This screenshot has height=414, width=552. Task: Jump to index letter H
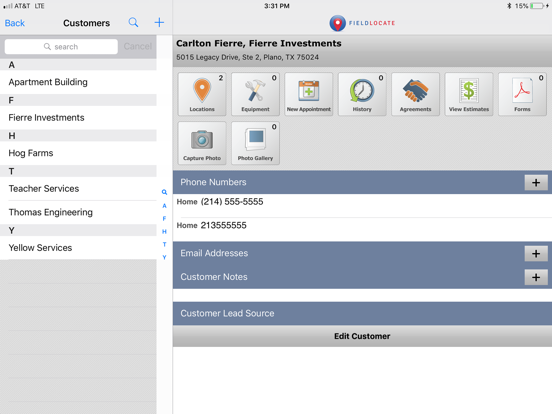click(x=164, y=232)
